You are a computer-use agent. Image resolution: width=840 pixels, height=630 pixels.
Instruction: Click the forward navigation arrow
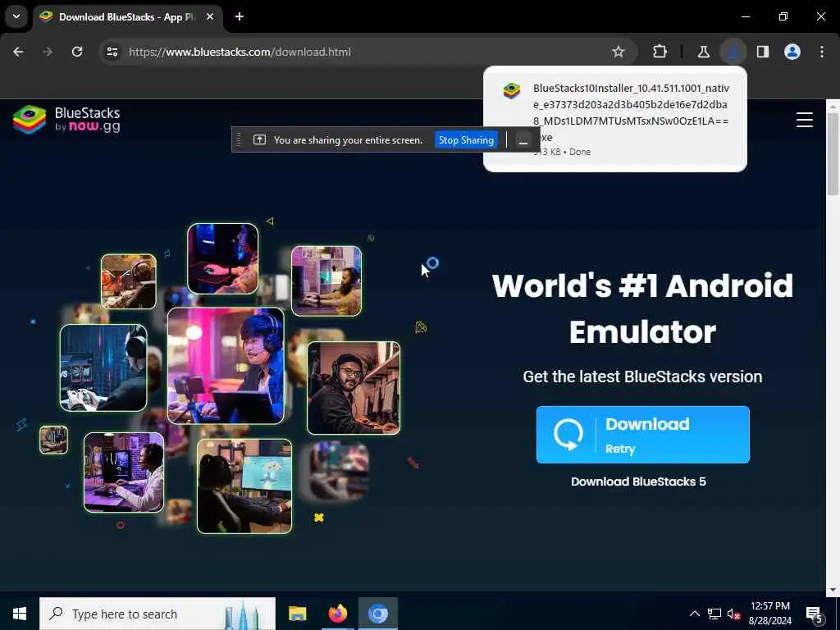47,52
